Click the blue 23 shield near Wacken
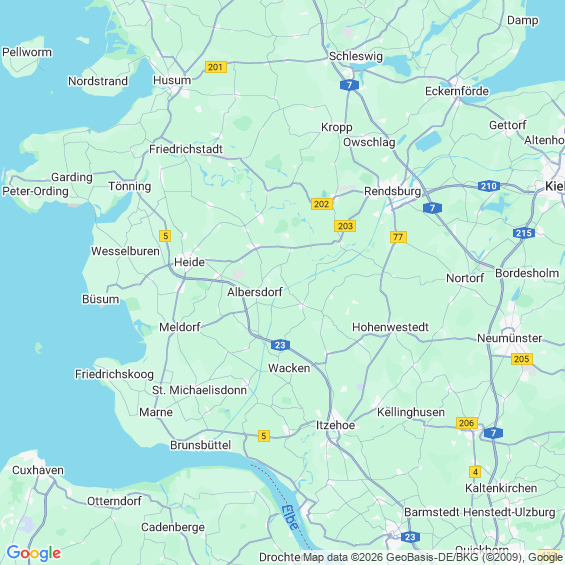Viewport: 565px width, 565px height. (x=280, y=345)
